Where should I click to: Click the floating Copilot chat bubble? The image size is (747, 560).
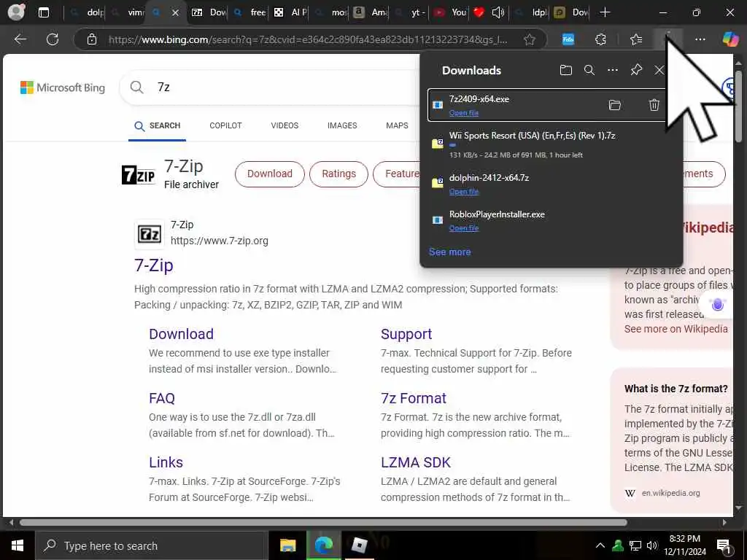[x=718, y=304]
